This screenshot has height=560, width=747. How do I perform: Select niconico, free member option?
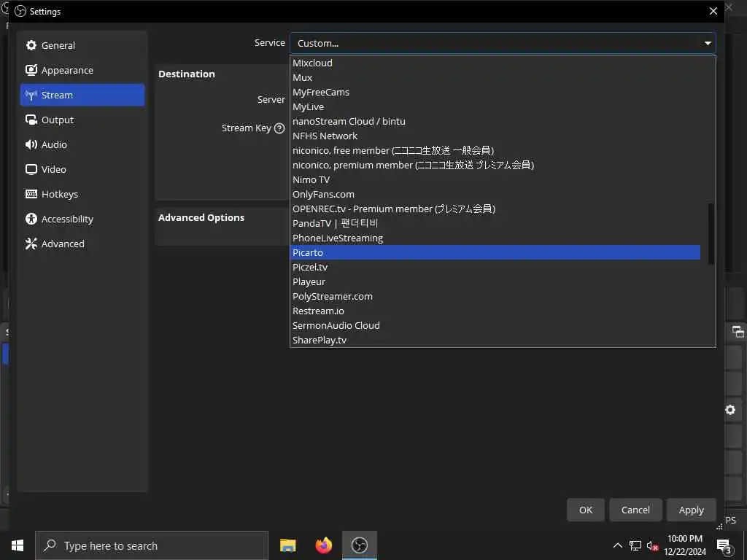point(495,150)
